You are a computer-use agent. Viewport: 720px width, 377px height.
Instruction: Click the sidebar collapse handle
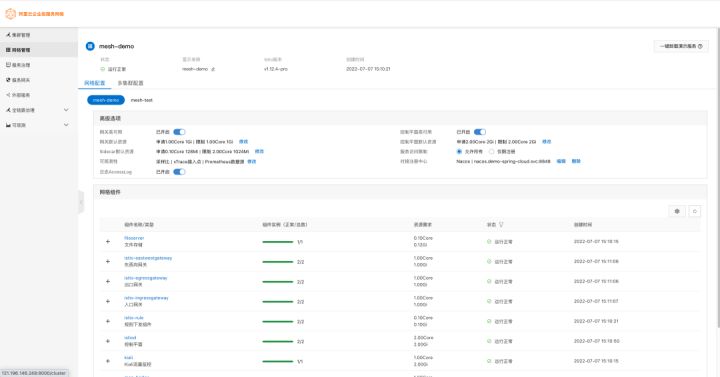(81, 202)
